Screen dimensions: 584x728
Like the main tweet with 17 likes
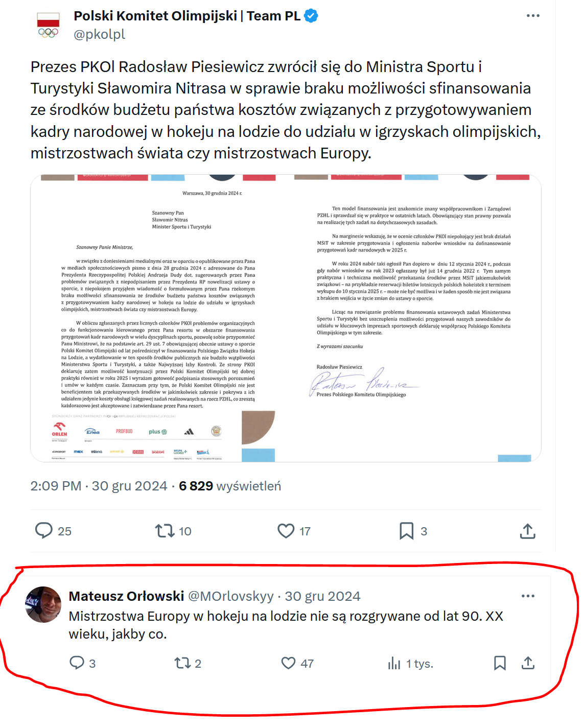pos(286,531)
